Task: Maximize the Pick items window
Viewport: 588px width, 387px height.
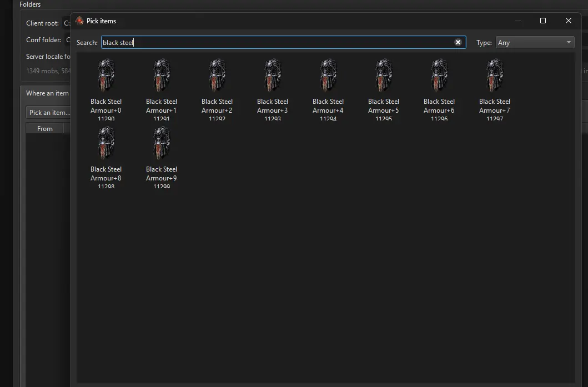Action: tap(542, 21)
